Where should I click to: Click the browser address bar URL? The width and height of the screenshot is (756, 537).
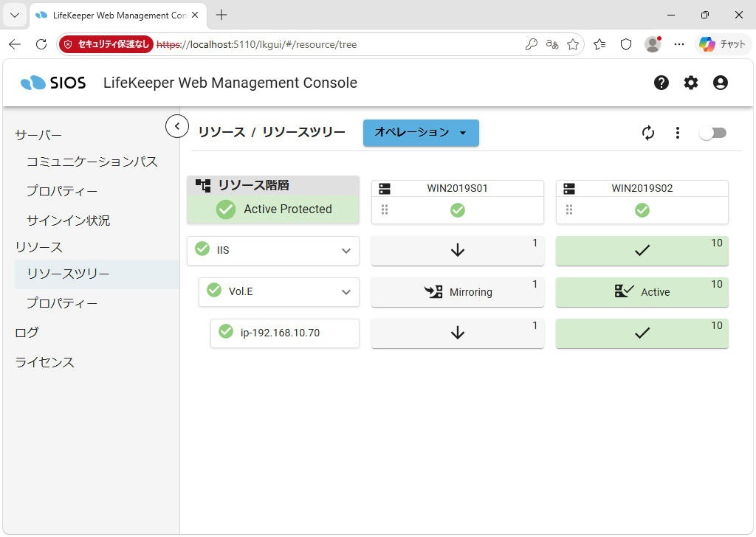(256, 44)
